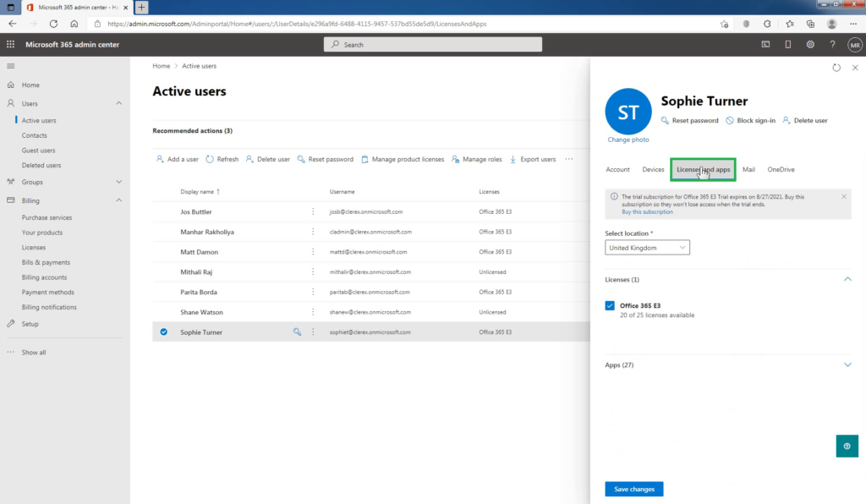Collapse the Billing sidebar group

click(x=118, y=200)
